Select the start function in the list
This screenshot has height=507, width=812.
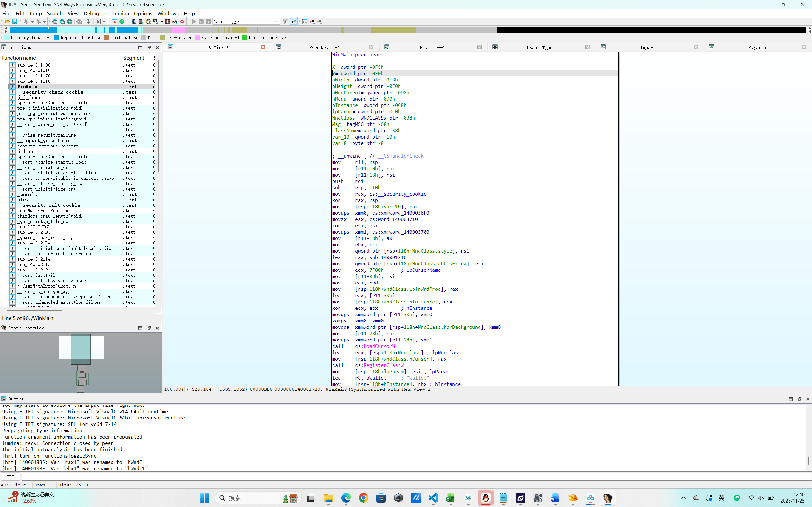23,130
